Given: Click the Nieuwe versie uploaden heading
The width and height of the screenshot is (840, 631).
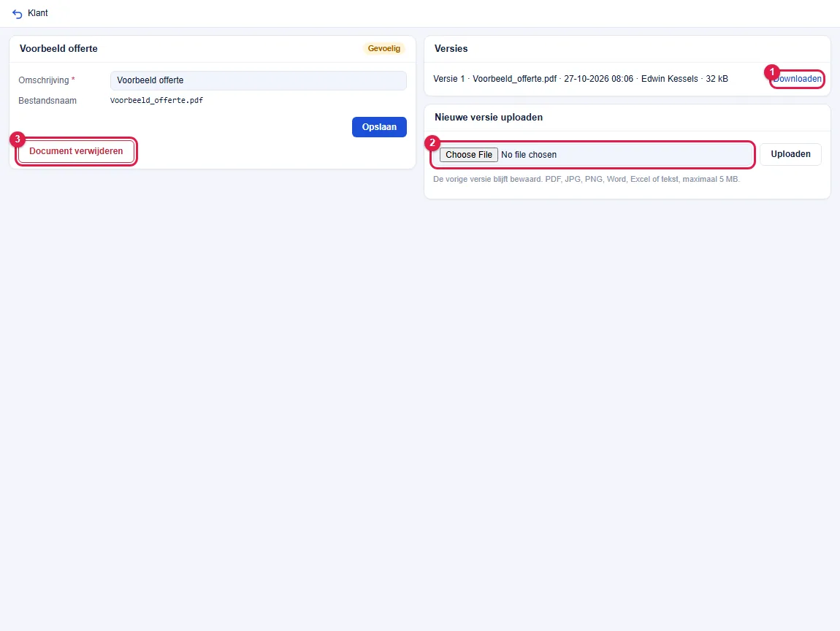Looking at the screenshot, I should 489,118.
